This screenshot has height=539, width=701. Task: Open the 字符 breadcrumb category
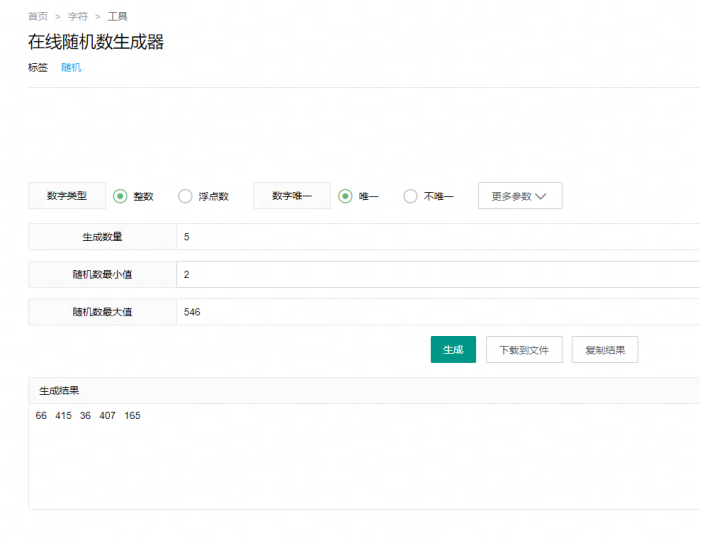pyautogui.click(x=77, y=17)
